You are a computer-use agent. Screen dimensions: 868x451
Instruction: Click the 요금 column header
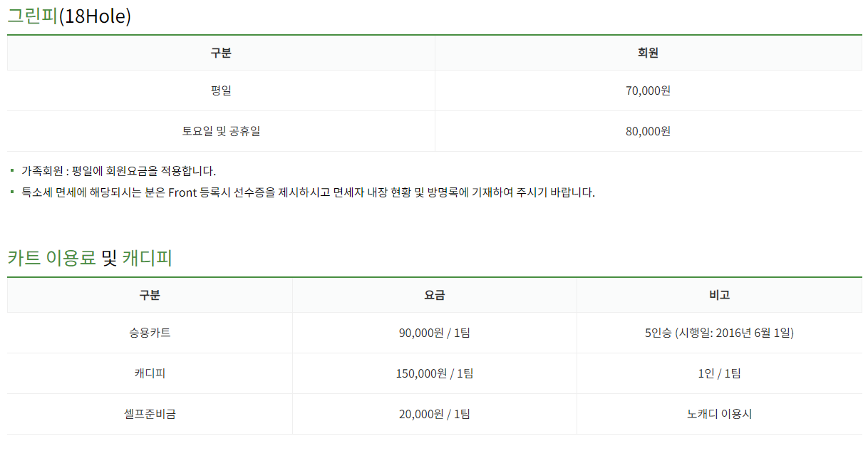click(x=435, y=295)
